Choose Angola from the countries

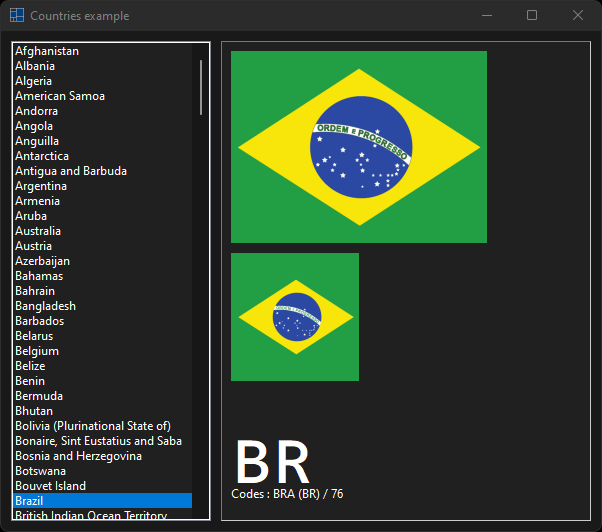[x=103, y=126]
